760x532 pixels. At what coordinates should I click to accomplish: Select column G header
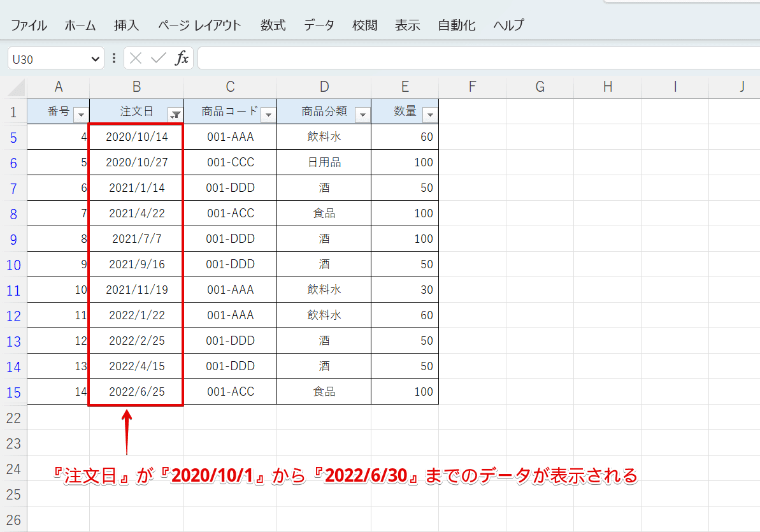click(540, 87)
